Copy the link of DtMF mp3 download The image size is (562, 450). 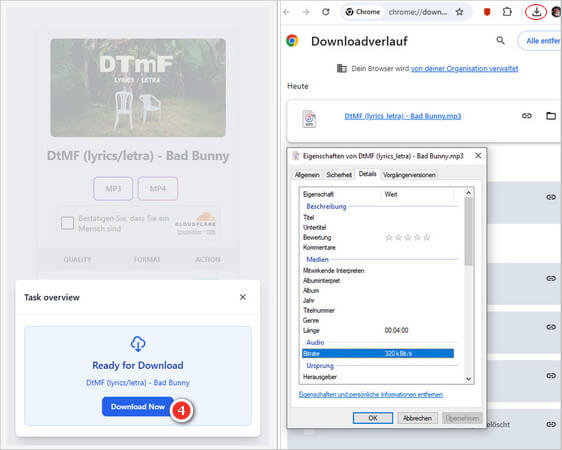tap(527, 115)
